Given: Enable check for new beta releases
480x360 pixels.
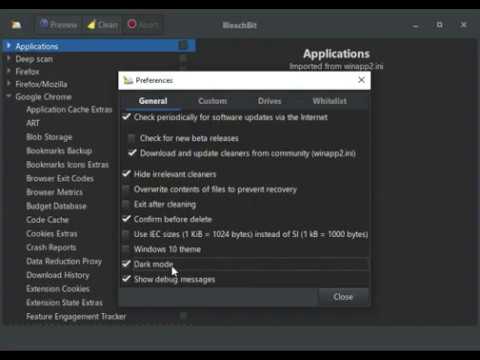Looking at the screenshot, I should pos(132,138).
